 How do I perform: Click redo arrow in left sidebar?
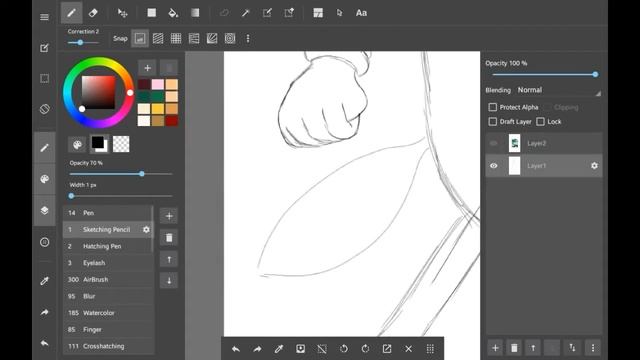44,312
